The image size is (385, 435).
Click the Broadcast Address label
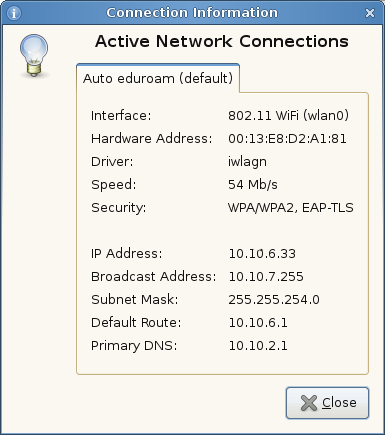point(154,277)
